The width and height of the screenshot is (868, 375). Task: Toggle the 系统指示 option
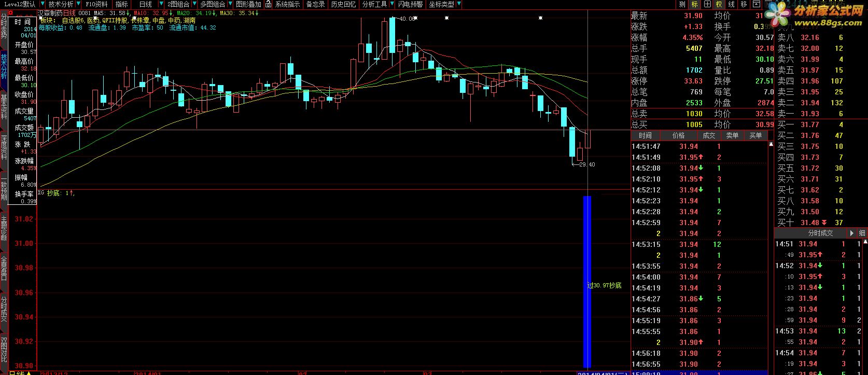pos(287,4)
